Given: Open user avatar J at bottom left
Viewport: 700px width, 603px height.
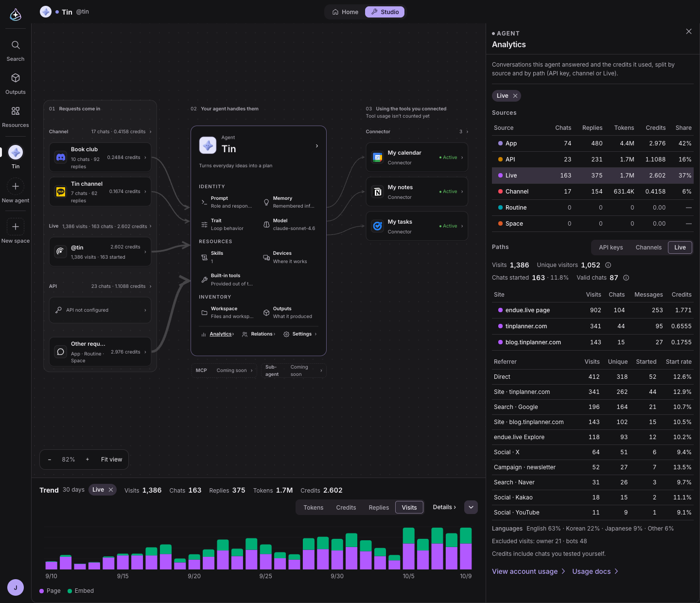Looking at the screenshot, I should click(16, 587).
